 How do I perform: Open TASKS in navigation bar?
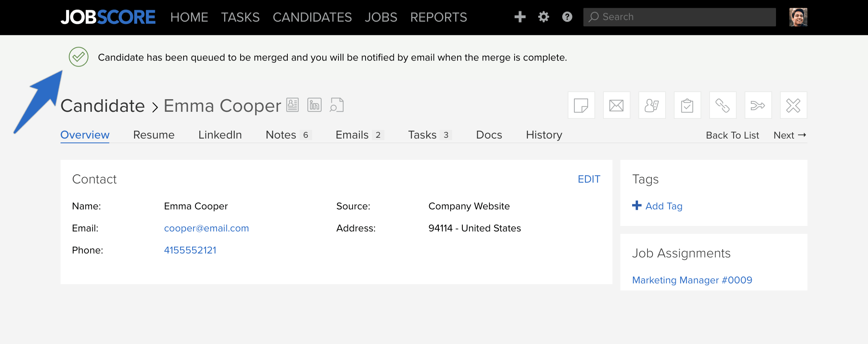pos(240,17)
